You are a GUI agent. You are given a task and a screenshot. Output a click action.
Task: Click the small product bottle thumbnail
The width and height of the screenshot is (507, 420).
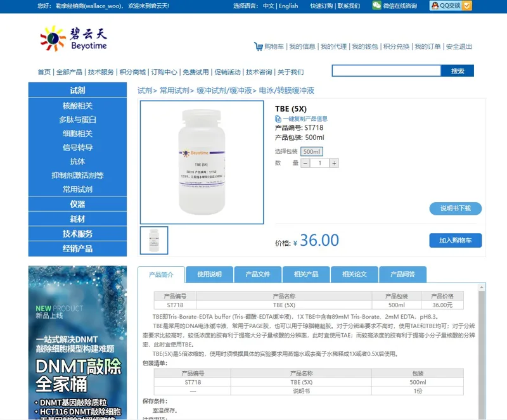click(154, 240)
